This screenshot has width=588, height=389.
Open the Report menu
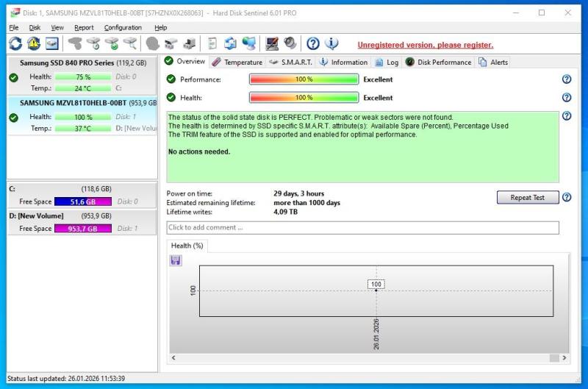point(84,27)
